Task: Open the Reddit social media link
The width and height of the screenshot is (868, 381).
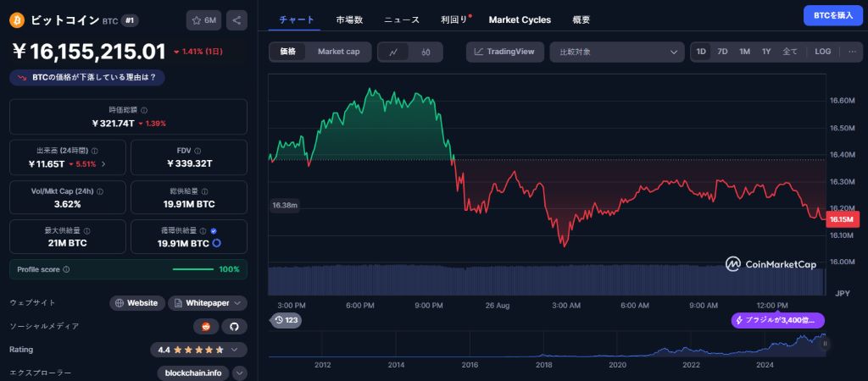Action: 207,327
